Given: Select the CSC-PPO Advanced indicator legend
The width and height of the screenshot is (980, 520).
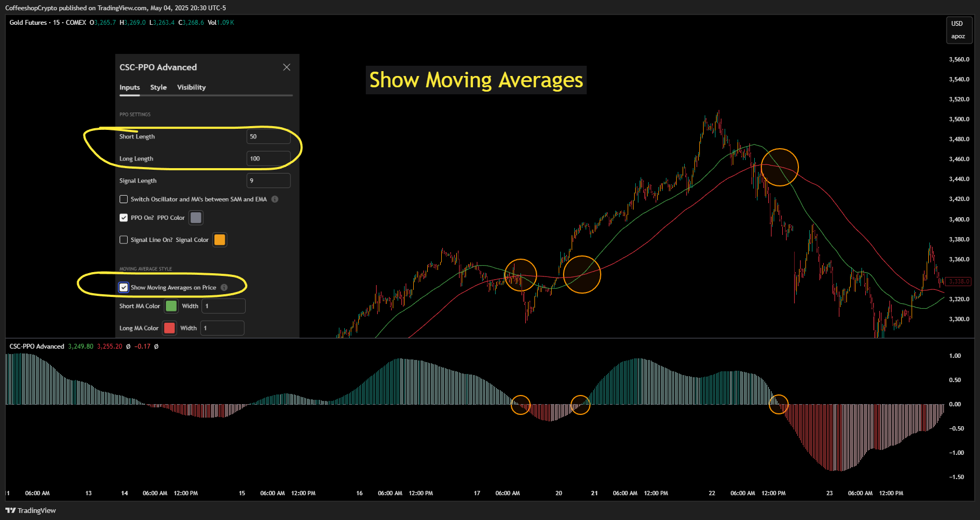Looking at the screenshot, I should tap(37, 346).
